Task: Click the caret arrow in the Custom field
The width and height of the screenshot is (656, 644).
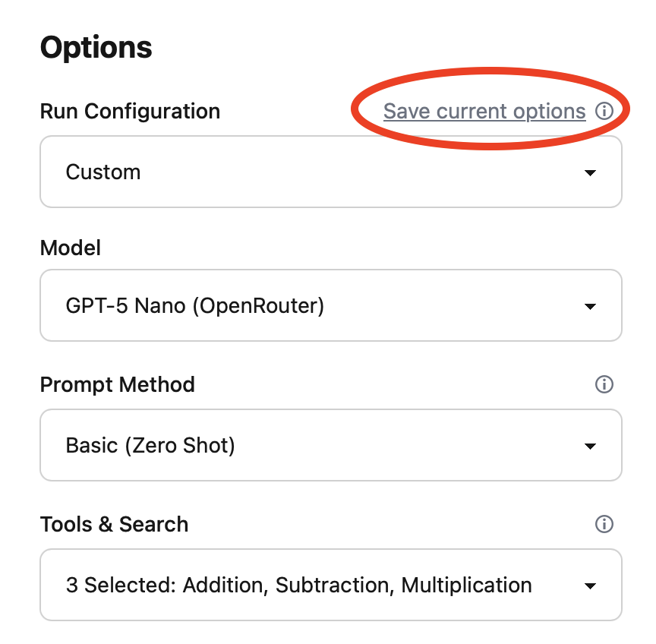Action: click(590, 173)
